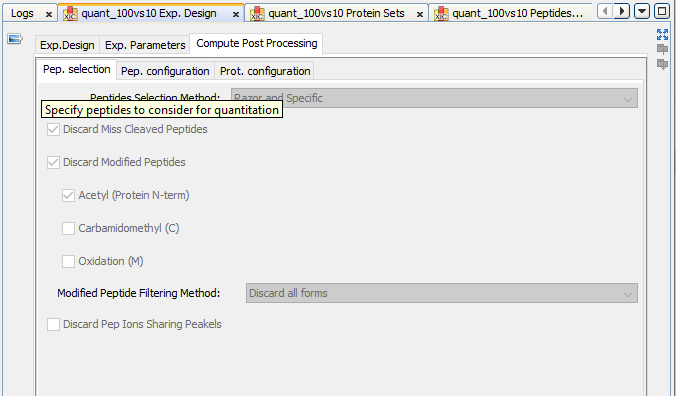Image resolution: width=676 pixels, height=396 pixels.
Task: Select the Pep. selection tab
Action: (77, 69)
